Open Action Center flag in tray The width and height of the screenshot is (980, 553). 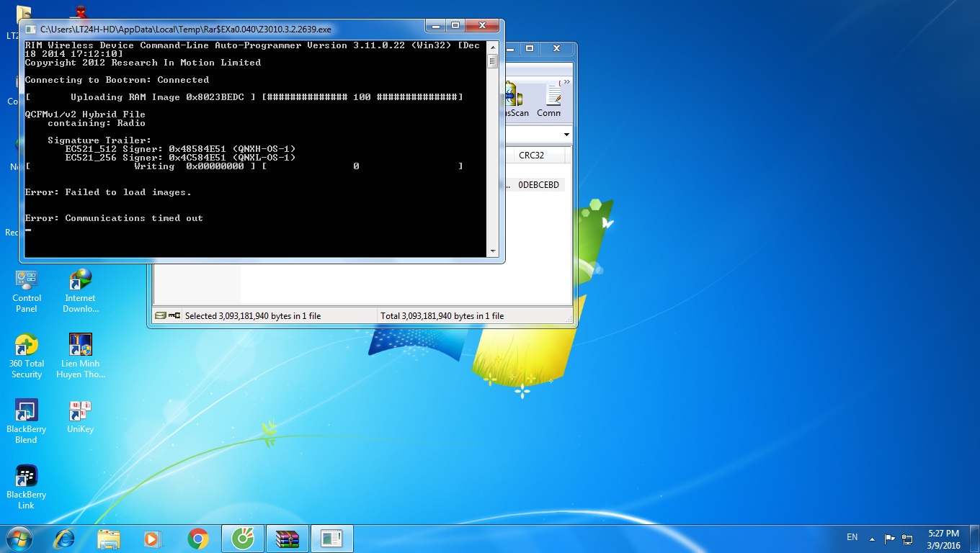[x=890, y=539]
